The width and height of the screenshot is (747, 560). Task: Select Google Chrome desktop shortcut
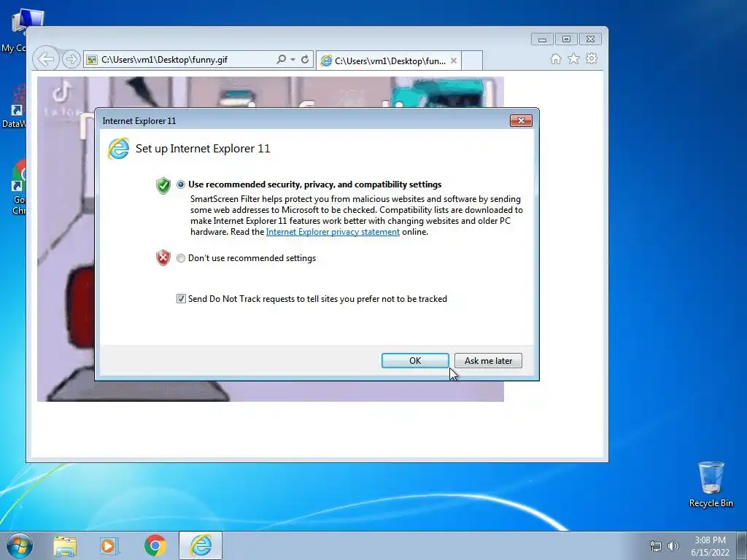(x=19, y=188)
